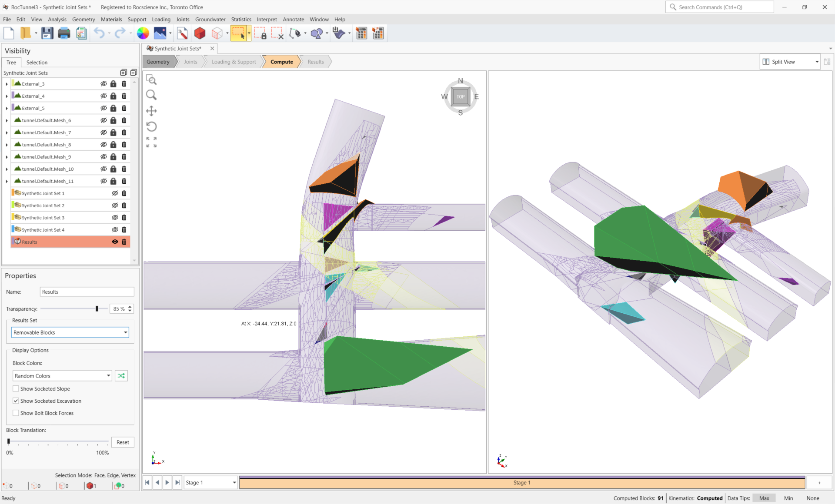
Task: Click the image export picture icon
Action: point(160,33)
